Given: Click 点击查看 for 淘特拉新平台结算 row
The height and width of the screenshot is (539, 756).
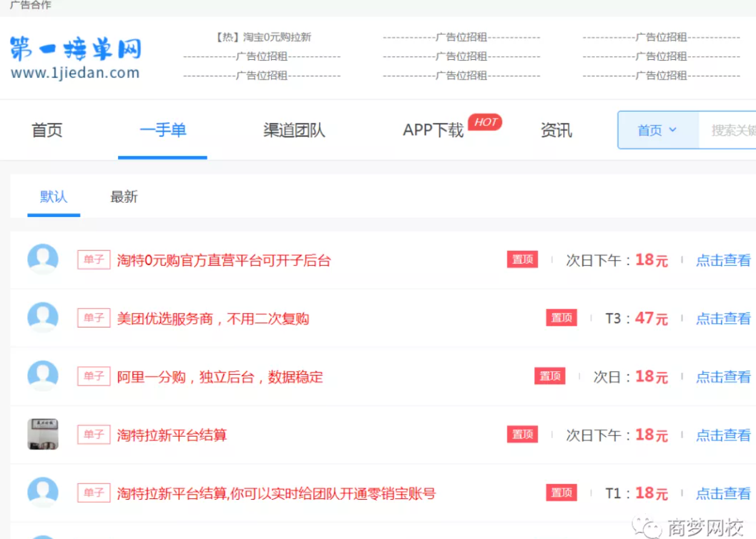Looking at the screenshot, I should 724,435.
